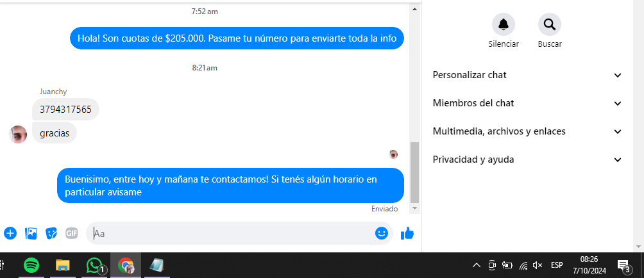This screenshot has width=644, height=278.
Task: Open emoji picker smiley icon
Action: point(382,233)
